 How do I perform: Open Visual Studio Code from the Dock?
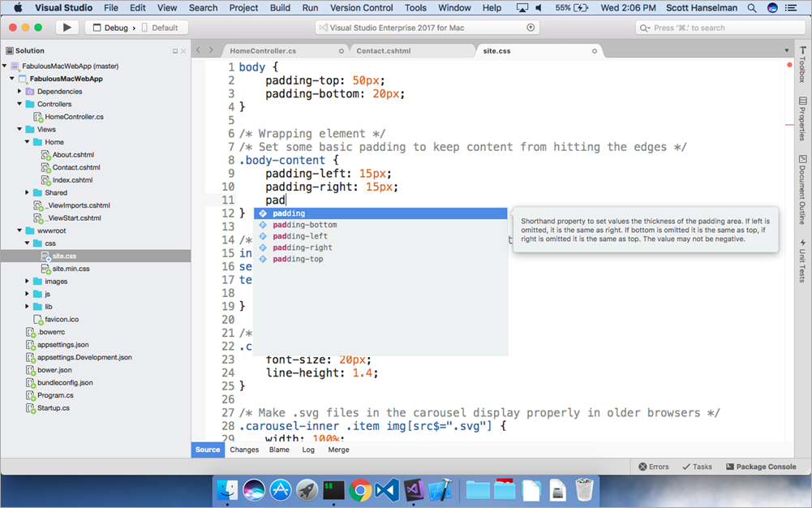(387, 490)
